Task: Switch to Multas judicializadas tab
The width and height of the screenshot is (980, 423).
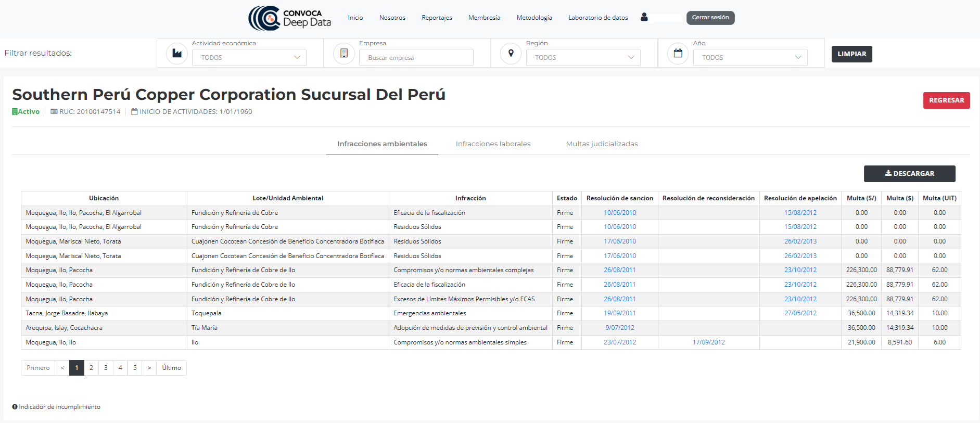Action: (x=602, y=144)
